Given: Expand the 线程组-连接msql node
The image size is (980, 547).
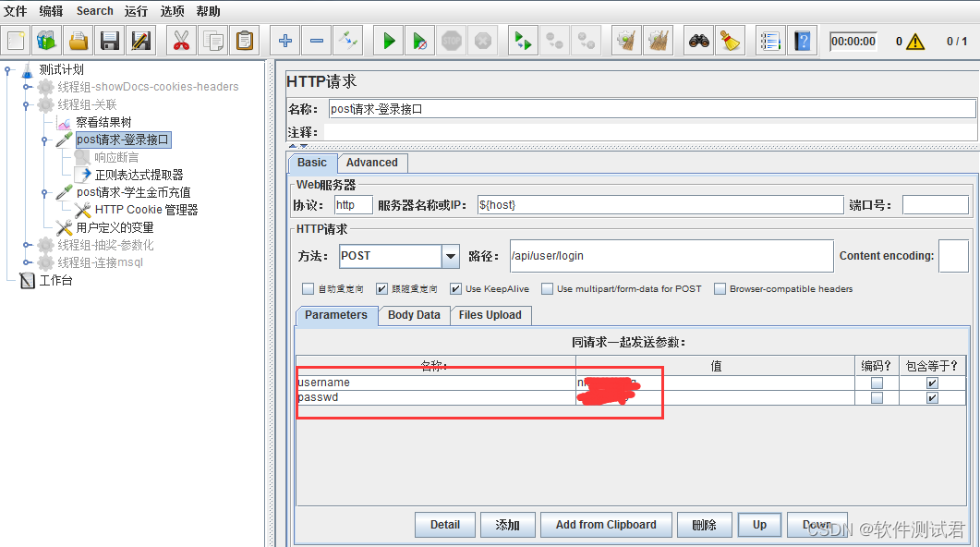Looking at the screenshot, I should point(26,262).
